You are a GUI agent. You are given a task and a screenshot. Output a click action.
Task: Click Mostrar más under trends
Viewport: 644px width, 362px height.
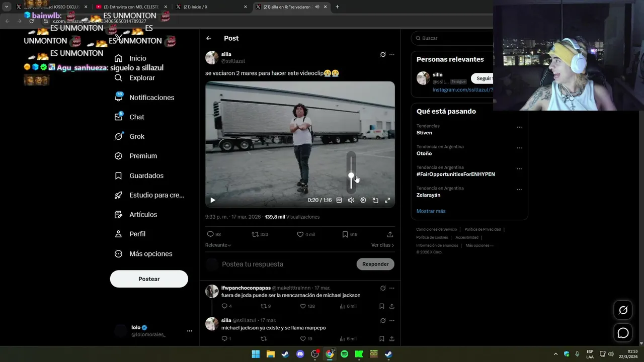(x=431, y=211)
